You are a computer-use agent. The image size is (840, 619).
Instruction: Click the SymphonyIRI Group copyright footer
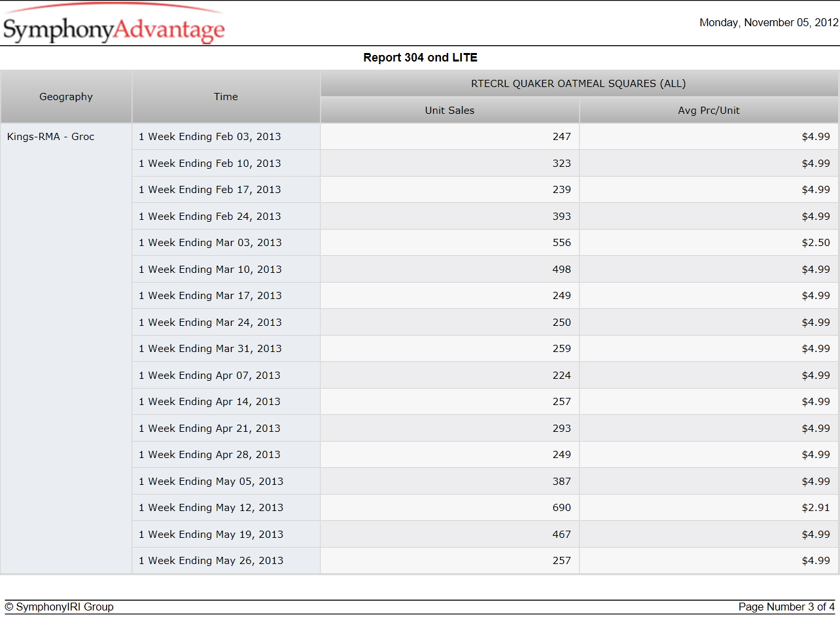coord(59,607)
